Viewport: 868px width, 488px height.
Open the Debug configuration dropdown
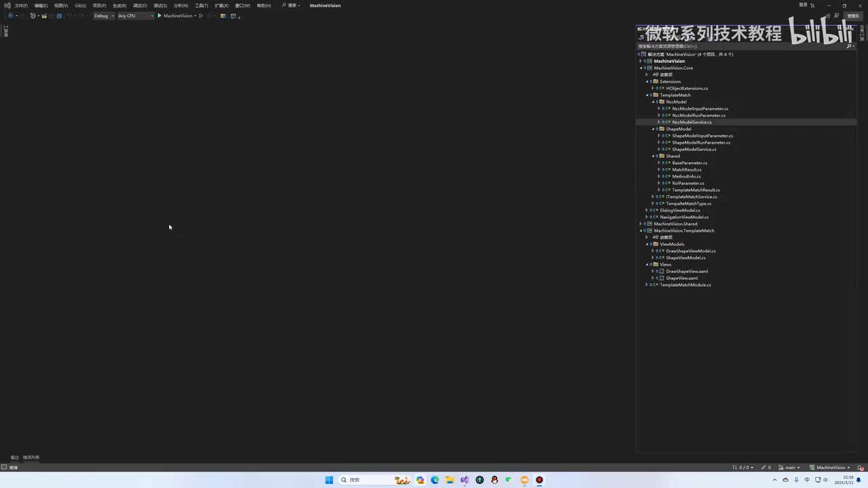(x=104, y=16)
